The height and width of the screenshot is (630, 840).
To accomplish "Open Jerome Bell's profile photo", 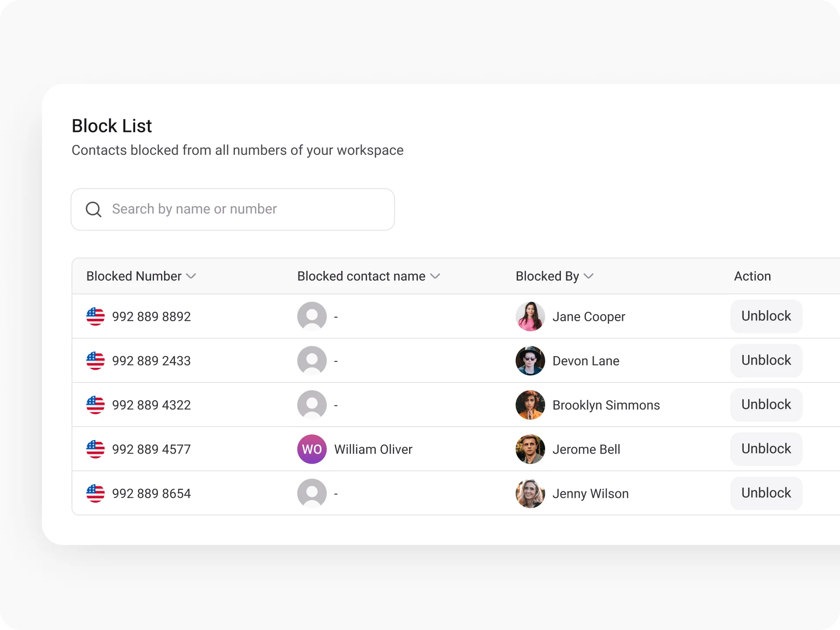I will tap(530, 449).
